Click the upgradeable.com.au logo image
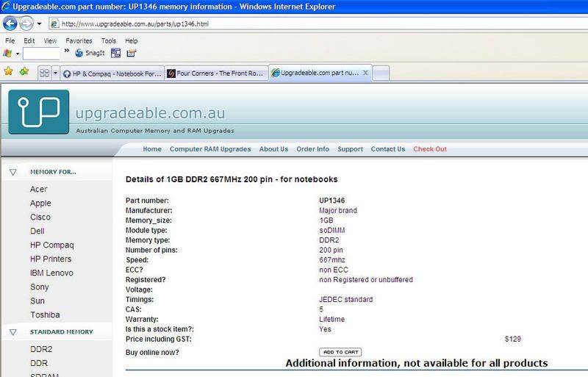 (x=39, y=112)
